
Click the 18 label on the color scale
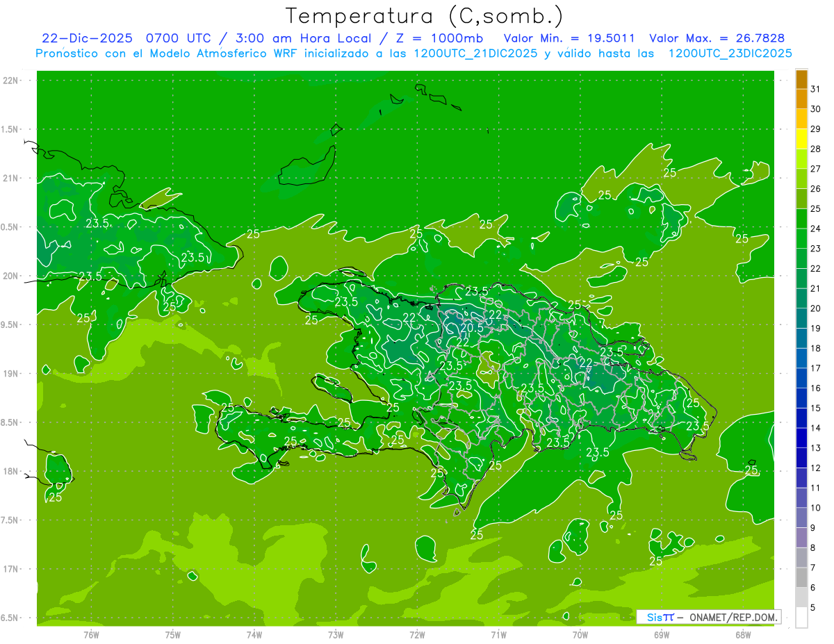tap(816, 348)
